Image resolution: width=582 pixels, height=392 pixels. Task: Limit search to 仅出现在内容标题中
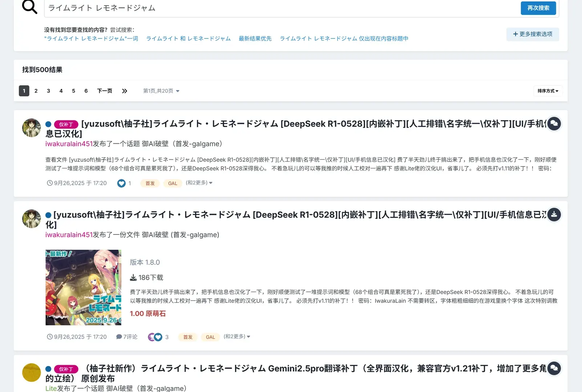[344, 38]
